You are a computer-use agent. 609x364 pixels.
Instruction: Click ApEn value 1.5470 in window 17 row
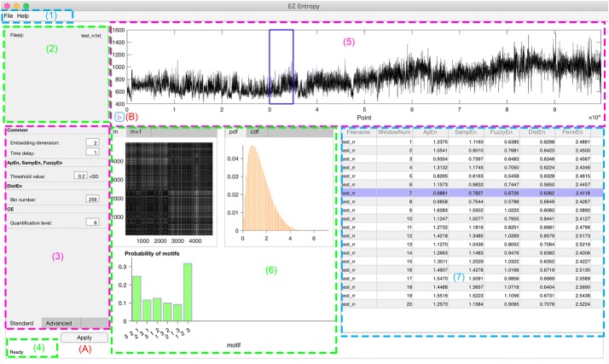click(431, 278)
